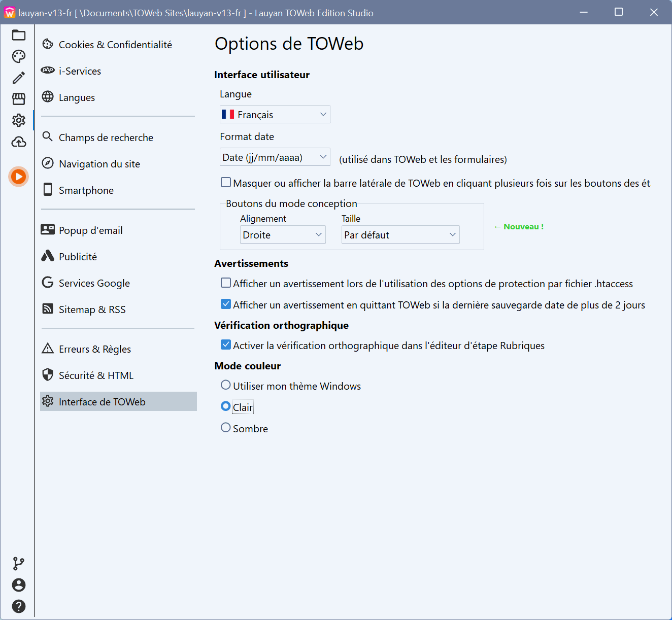672x620 pixels.
Task: Open the Alignement dropdown set to Droite
Action: click(x=282, y=234)
